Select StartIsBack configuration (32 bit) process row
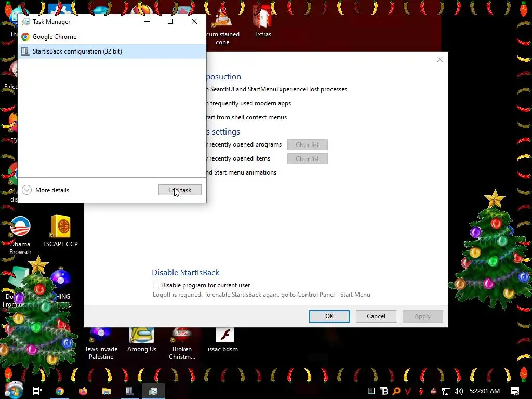The image size is (532, 399). 112,51
